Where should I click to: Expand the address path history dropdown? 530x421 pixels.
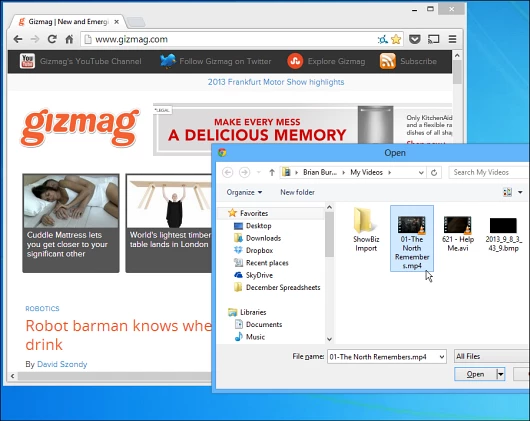coord(421,173)
